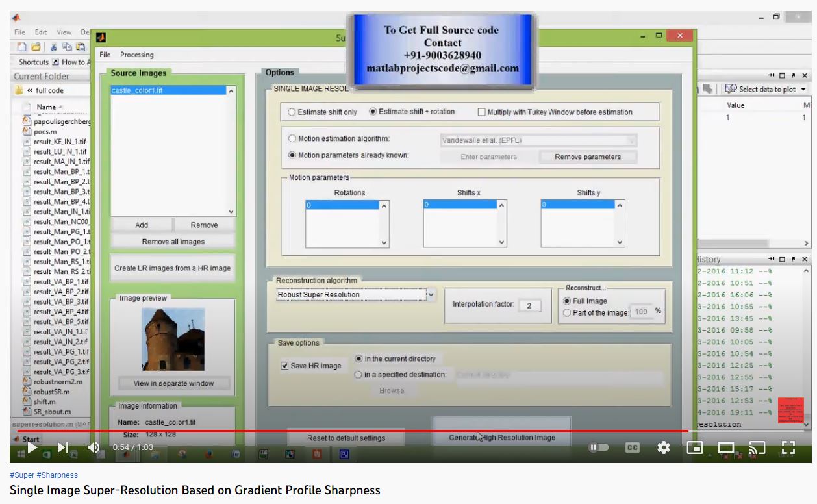Image resolution: width=817 pixels, height=504 pixels.
Task: Enter fullscreen video mode
Action: point(788,447)
